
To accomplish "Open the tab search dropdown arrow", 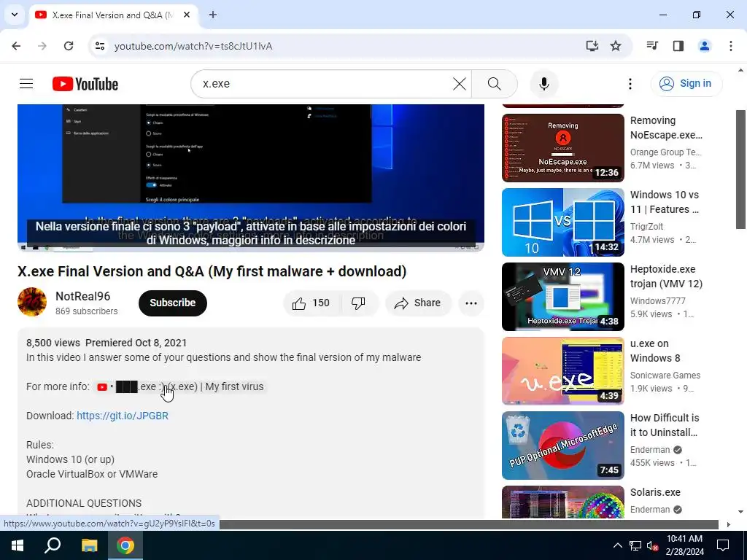I will [15, 15].
